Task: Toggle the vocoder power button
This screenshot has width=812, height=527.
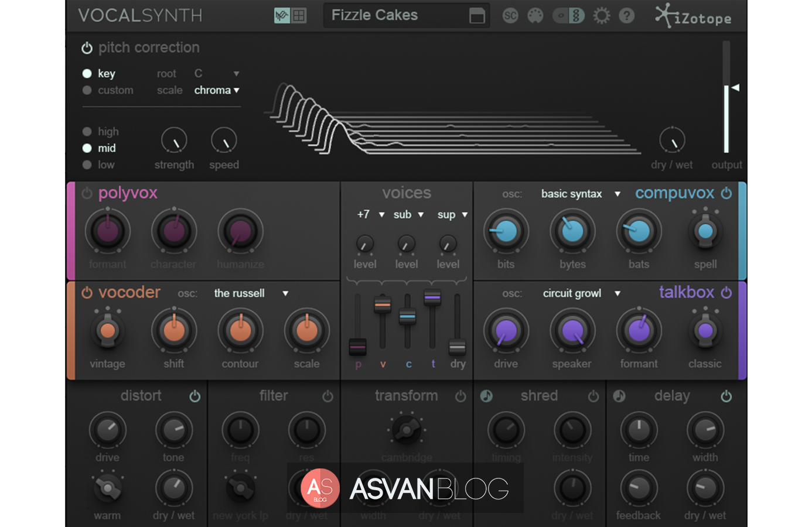Action: pyautogui.click(x=87, y=293)
